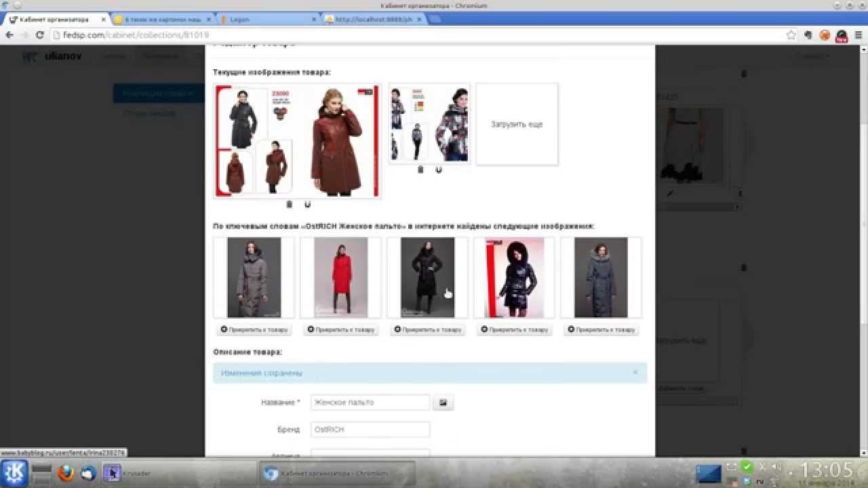The height and width of the screenshot is (488, 868).
Task: Focus the Бренд input field
Action: [x=370, y=430]
